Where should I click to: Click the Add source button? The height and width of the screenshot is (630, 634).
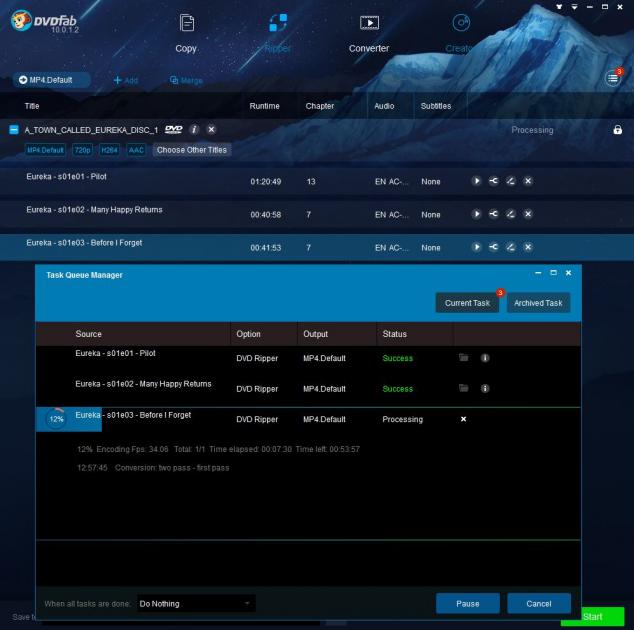pos(126,80)
